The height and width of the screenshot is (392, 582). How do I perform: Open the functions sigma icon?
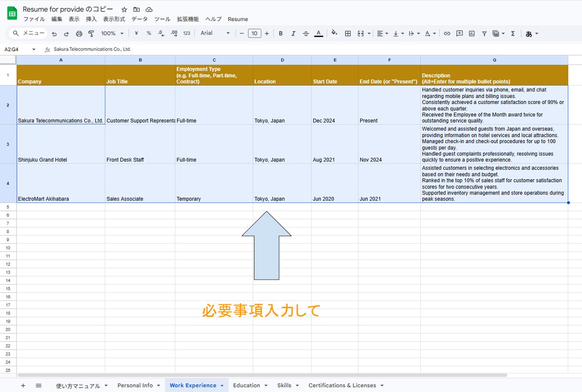click(x=513, y=33)
